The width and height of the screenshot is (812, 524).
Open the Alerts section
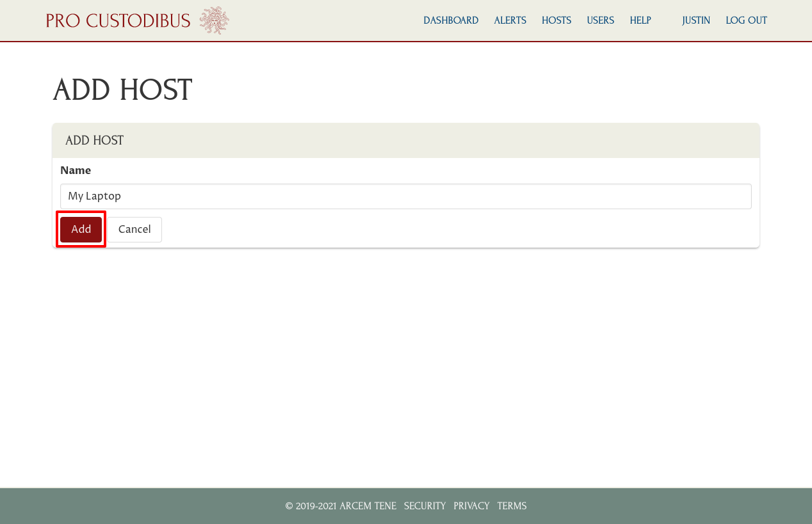point(510,20)
